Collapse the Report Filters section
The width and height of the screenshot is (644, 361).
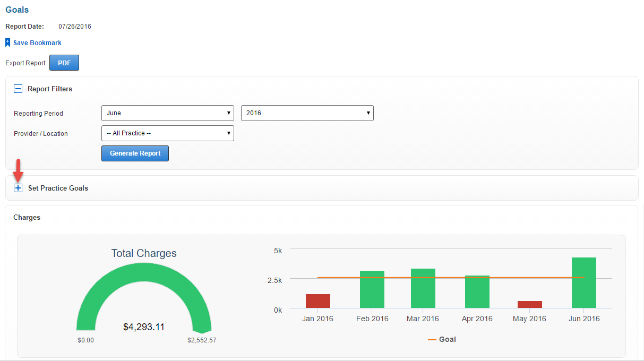[x=18, y=89]
